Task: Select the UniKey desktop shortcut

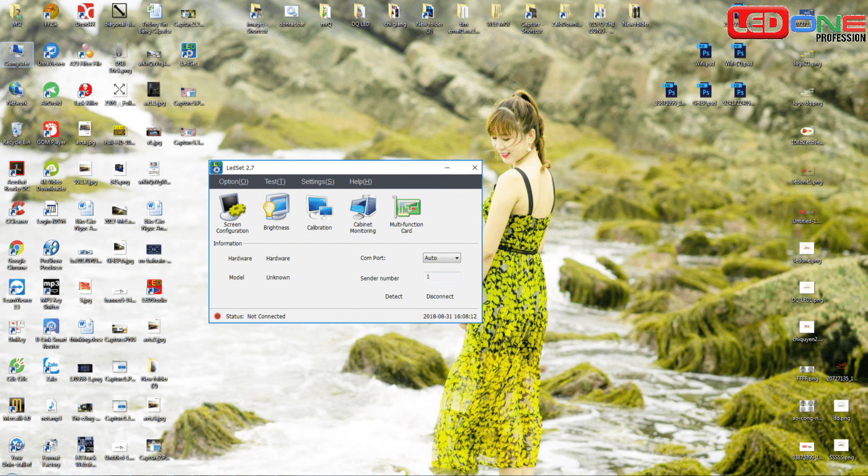Action: 17,330
